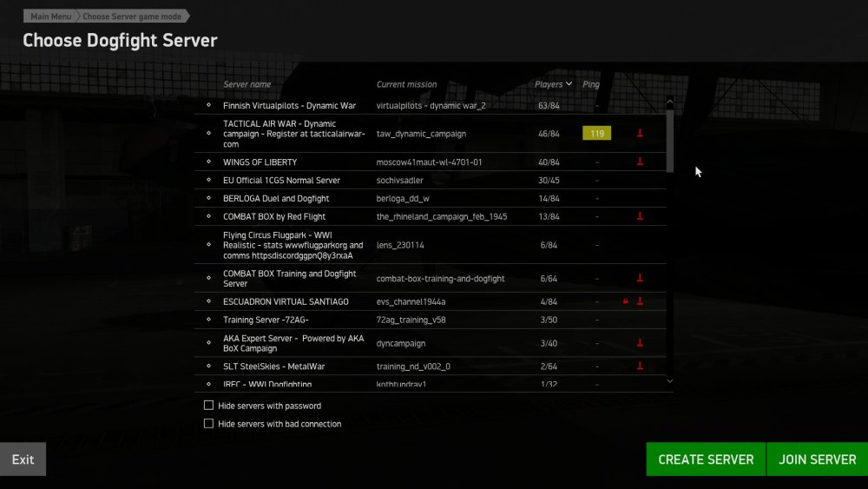Click the scroll up arrow of server list
Screen dimensions: 868x489
tap(670, 102)
